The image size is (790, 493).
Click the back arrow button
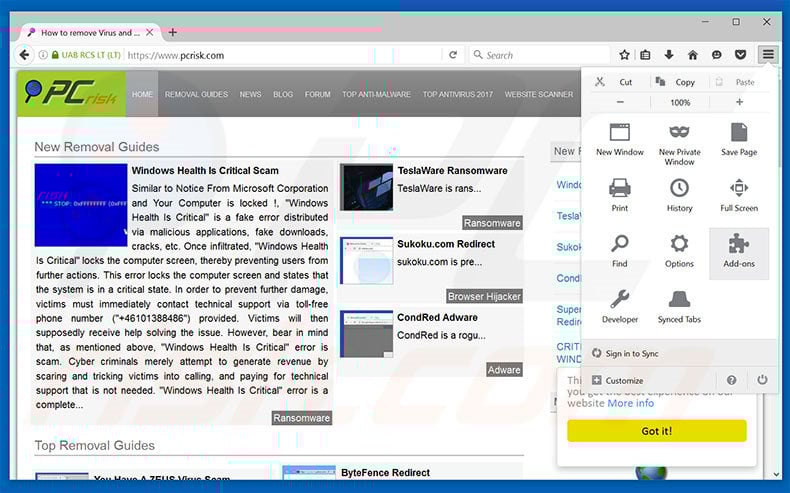coord(24,55)
